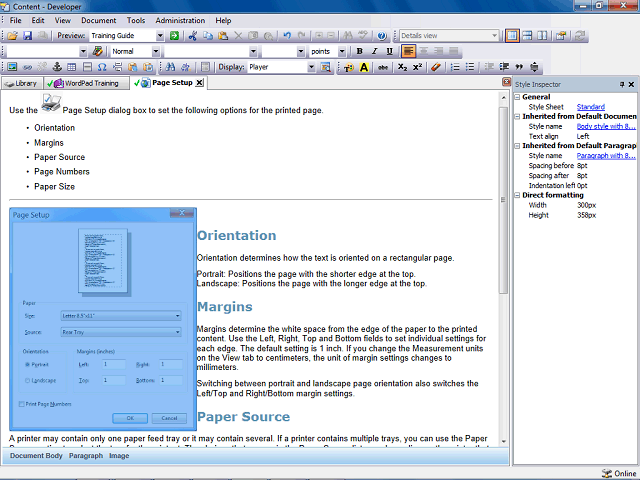The height and width of the screenshot is (480, 640).
Task: Open the Display Player dropdown
Action: tap(311, 67)
